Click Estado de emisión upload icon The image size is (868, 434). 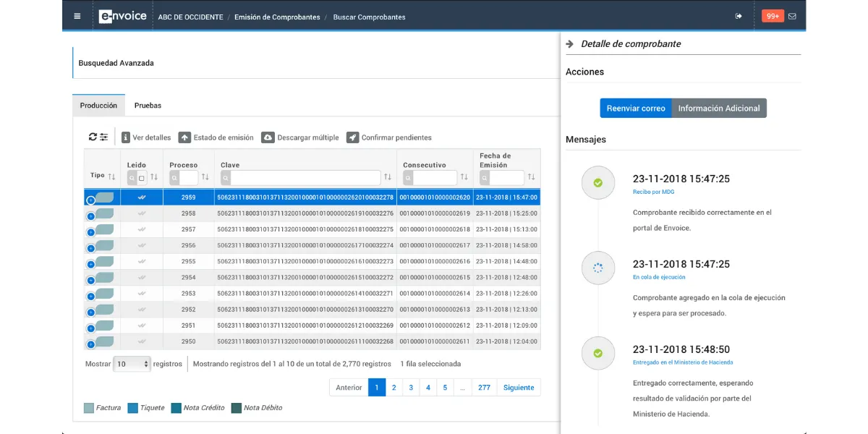pos(184,137)
